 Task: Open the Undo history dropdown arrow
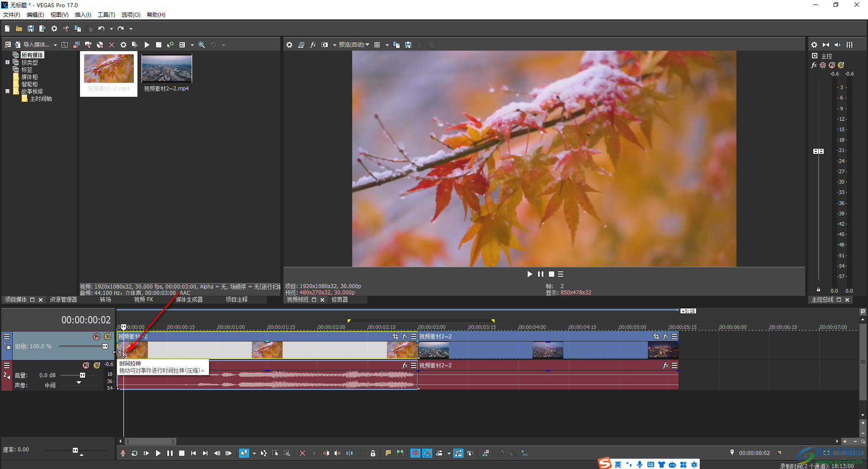tap(111, 29)
